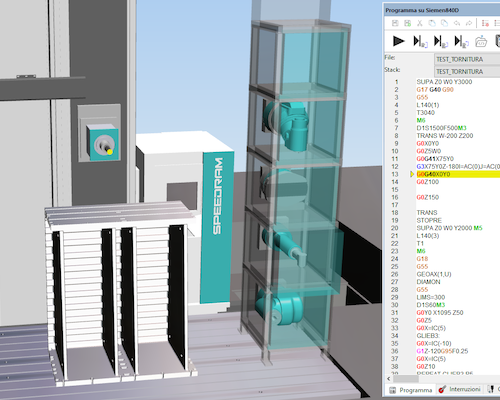Click the paste icon in the program toolbar
500x400 pixels.
coord(444,23)
